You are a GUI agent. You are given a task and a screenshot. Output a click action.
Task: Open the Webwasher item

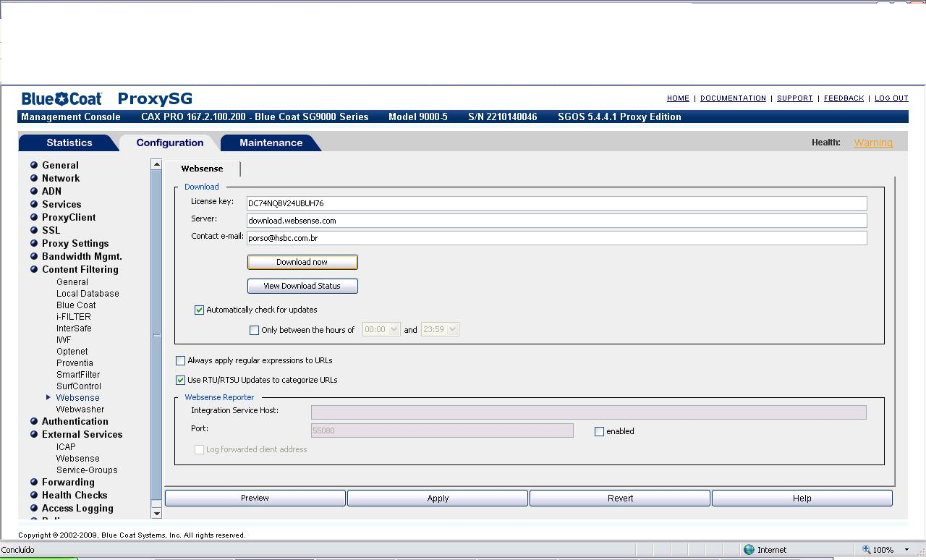tap(80, 410)
